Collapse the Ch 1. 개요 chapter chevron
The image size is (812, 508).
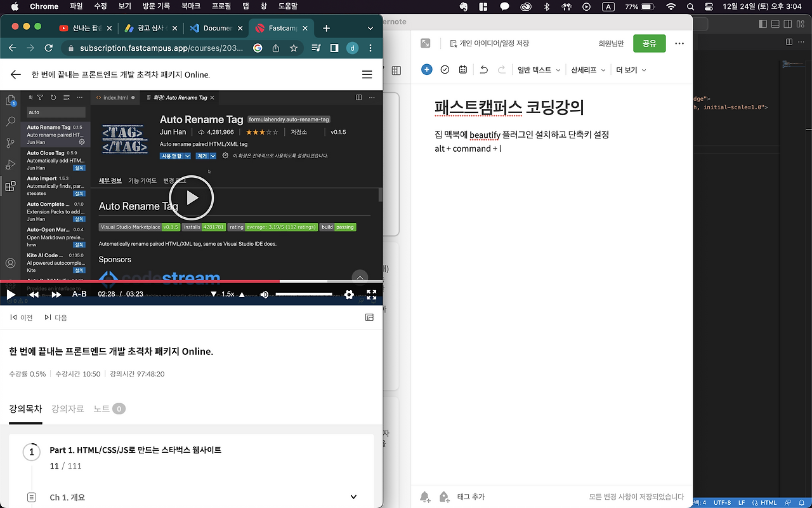[x=353, y=497]
